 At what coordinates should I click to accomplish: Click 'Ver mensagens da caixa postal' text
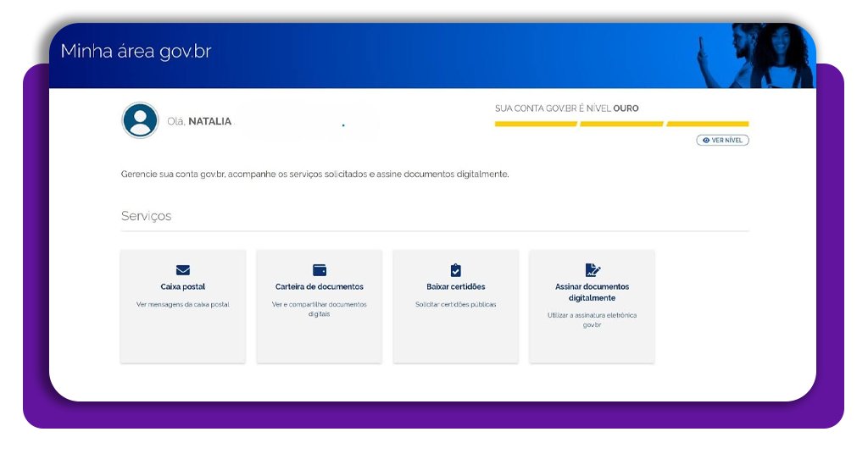pyautogui.click(x=183, y=304)
